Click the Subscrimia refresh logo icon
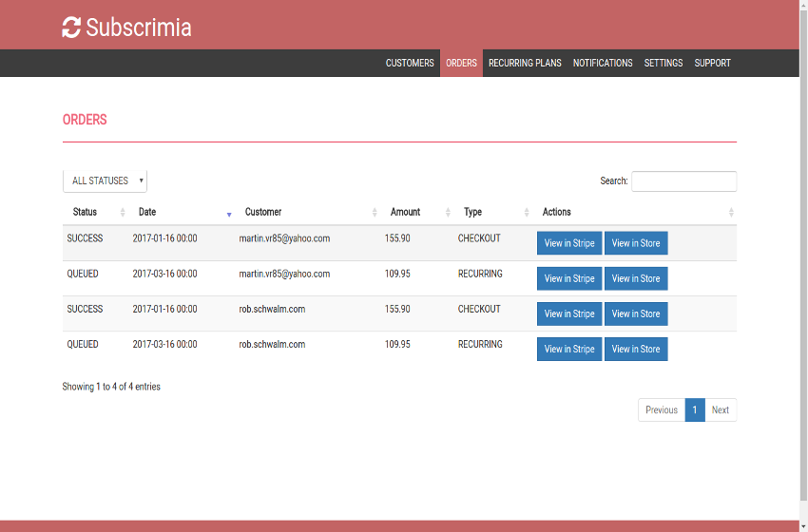The image size is (808, 532). pyautogui.click(x=71, y=28)
